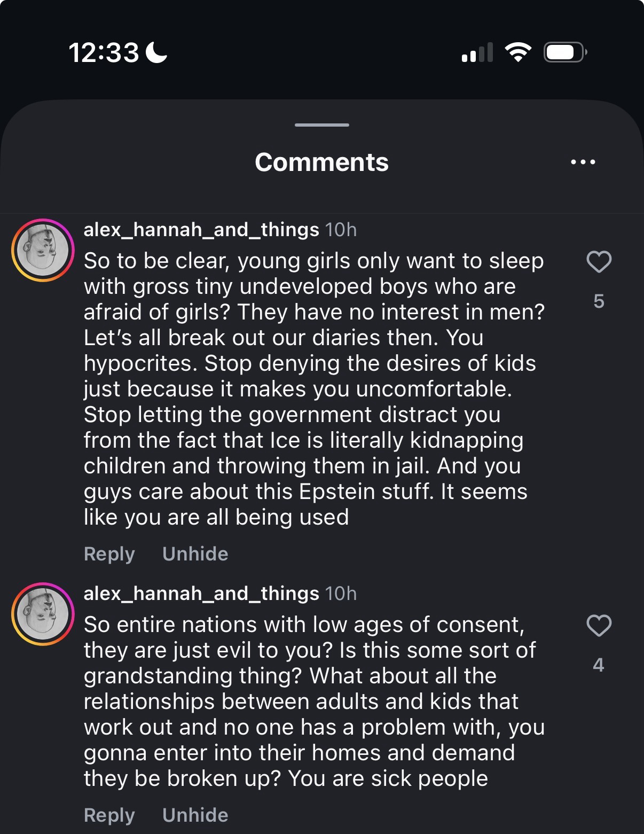The image size is (644, 834).
Task: Tap the battery icon in status bar
Action: [x=564, y=52]
